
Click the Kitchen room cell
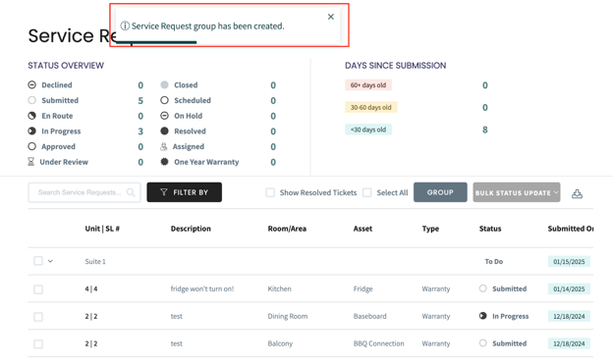280,288
